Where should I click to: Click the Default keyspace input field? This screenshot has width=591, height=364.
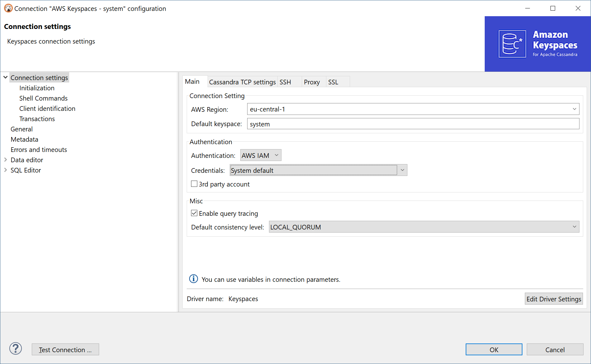click(413, 124)
